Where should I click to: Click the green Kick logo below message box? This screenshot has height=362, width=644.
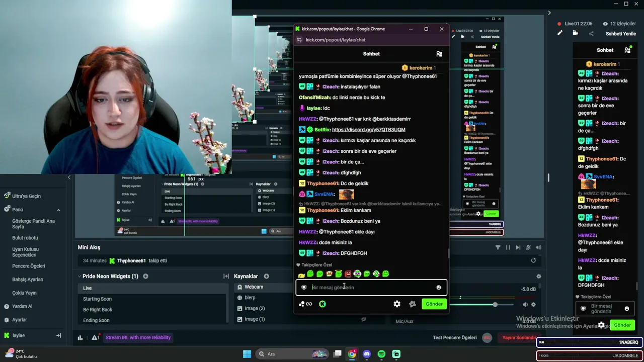click(323, 304)
